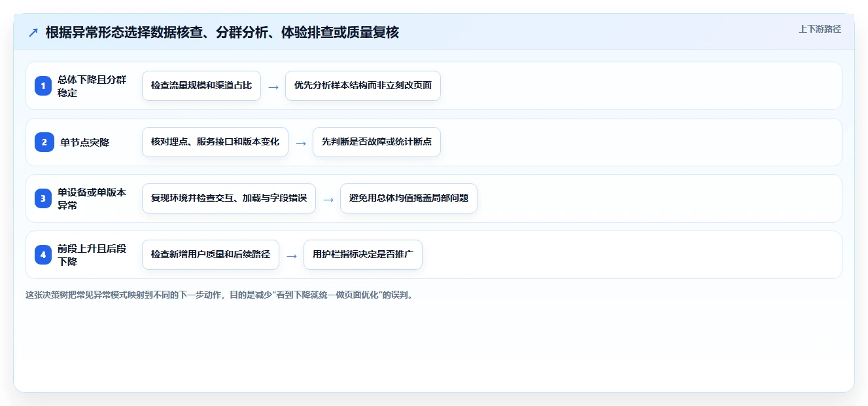Click the 总体下降且分群稳定 label
Image resolution: width=868 pixels, height=406 pixels.
[92, 86]
